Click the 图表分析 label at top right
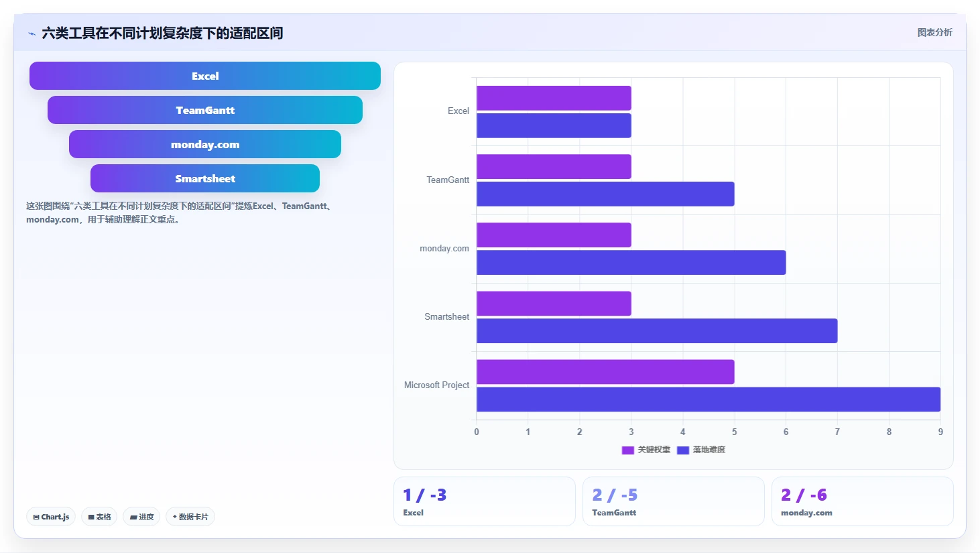 coord(934,32)
